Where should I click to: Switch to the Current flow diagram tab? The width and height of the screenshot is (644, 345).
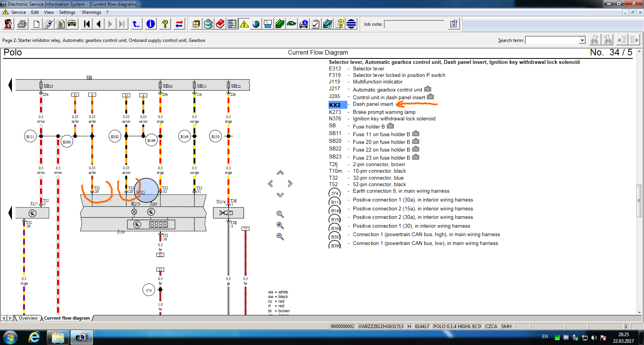[67, 318]
